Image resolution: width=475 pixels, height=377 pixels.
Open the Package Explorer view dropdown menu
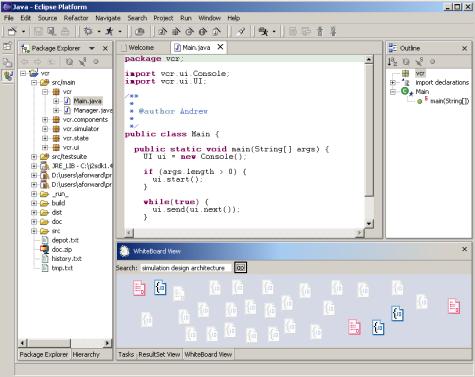(x=92, y=48)
